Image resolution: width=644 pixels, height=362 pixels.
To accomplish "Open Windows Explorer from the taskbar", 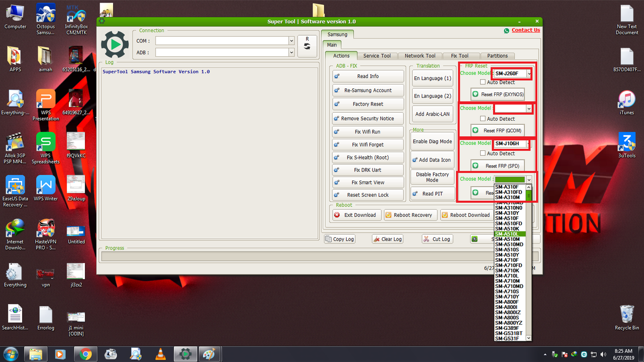I will click(x=35, y=354).
